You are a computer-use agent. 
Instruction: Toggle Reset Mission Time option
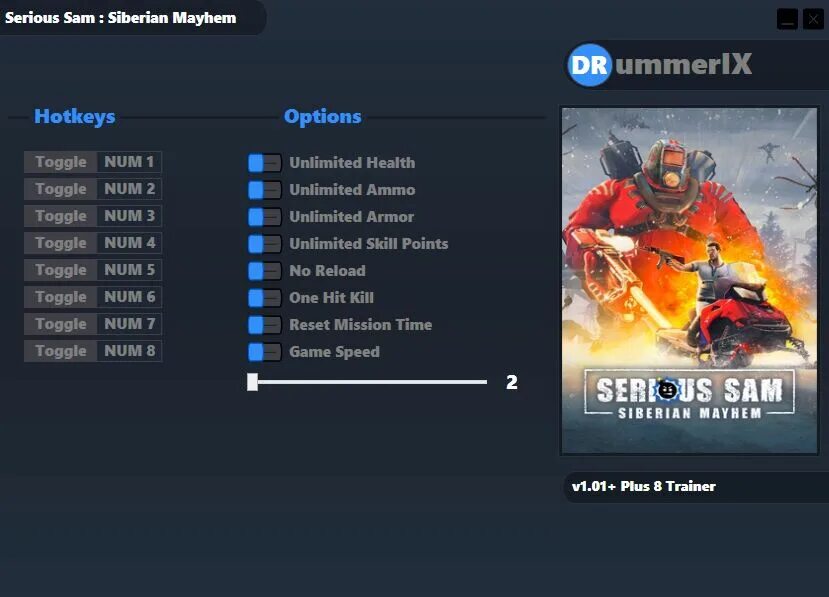coord(264,325)
